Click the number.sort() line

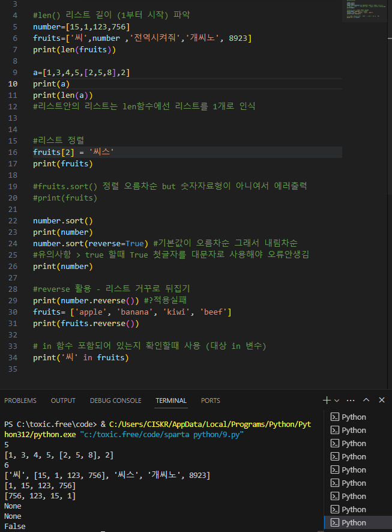[63, 221]
